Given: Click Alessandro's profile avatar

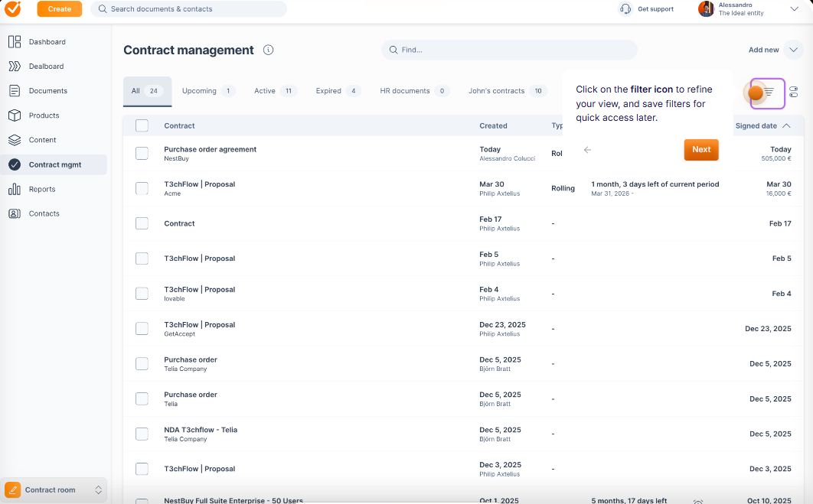Looking at the screenshot, I should tap(706, 9).
